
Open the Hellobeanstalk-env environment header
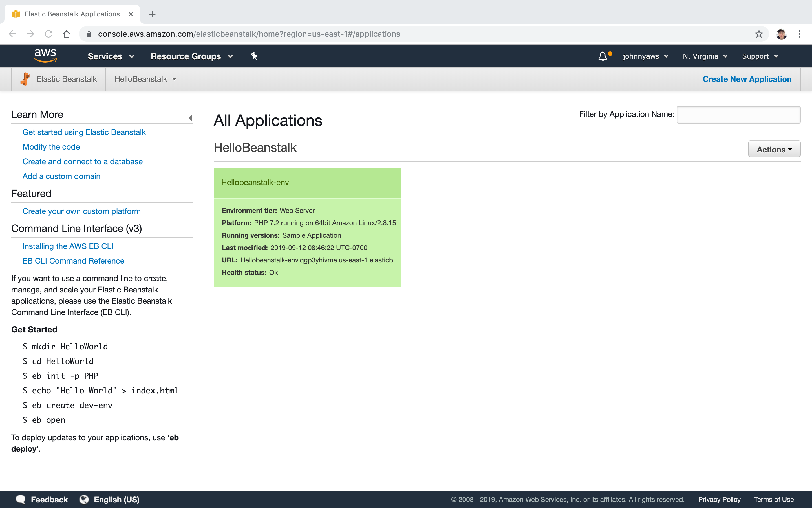[307, 182]
